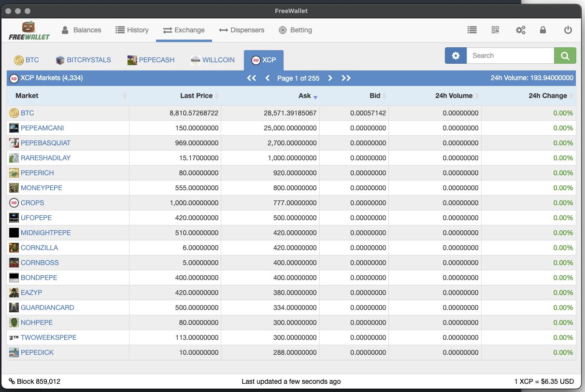The width and height of the screenshot is (585, 392).
Task: Click the MIDNIGHTPEPE black asset icon
Action: [14, 233]
